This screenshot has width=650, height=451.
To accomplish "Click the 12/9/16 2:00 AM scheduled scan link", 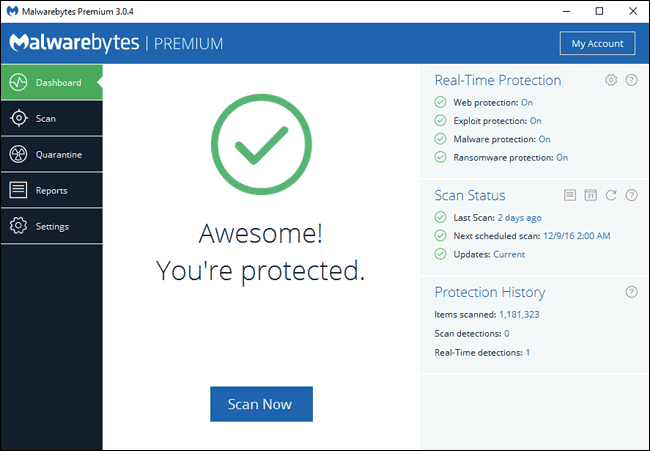I will click(x=577, y=236).
